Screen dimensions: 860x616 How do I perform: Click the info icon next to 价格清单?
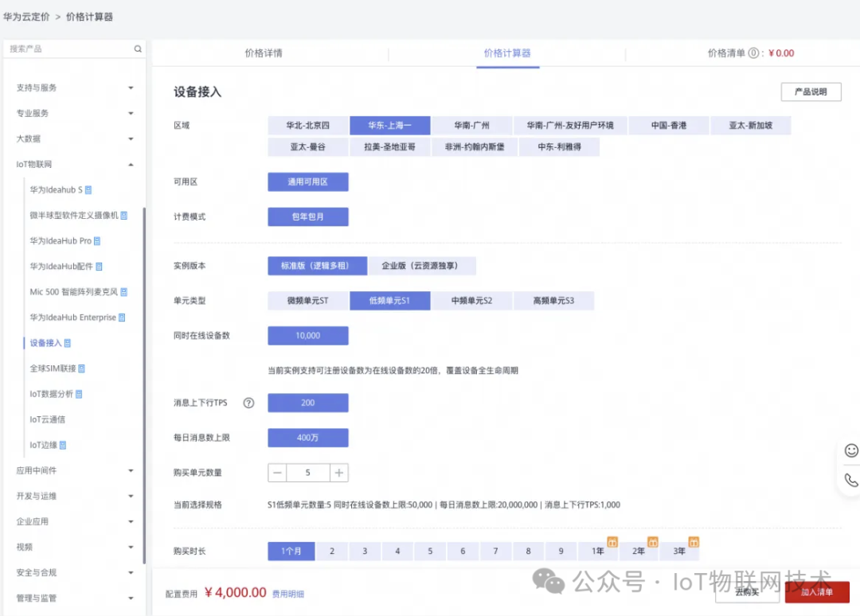[x=753, y=53]
